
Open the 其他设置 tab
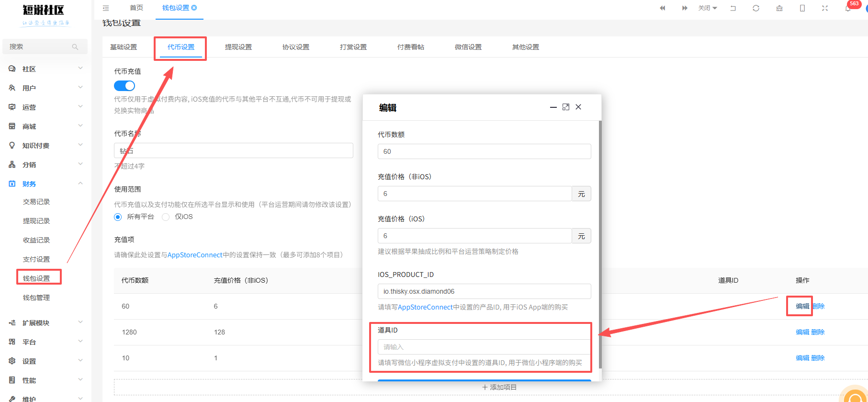click(x=526, y=47)
